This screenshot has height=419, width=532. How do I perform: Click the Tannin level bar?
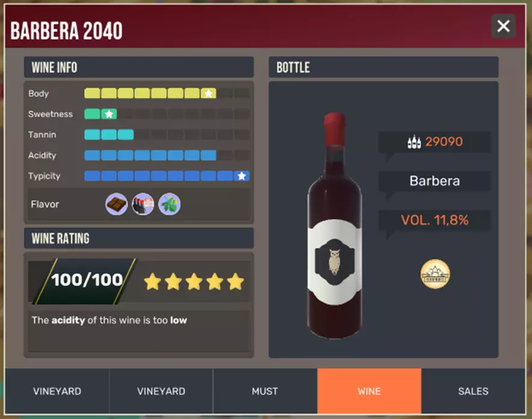pyautogui.click(x=167, y=135)
